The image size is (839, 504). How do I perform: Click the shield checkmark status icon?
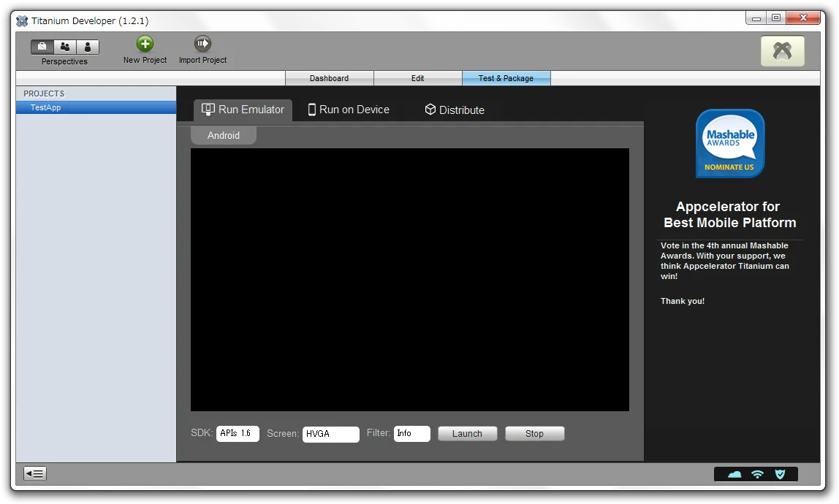[780, 474]
